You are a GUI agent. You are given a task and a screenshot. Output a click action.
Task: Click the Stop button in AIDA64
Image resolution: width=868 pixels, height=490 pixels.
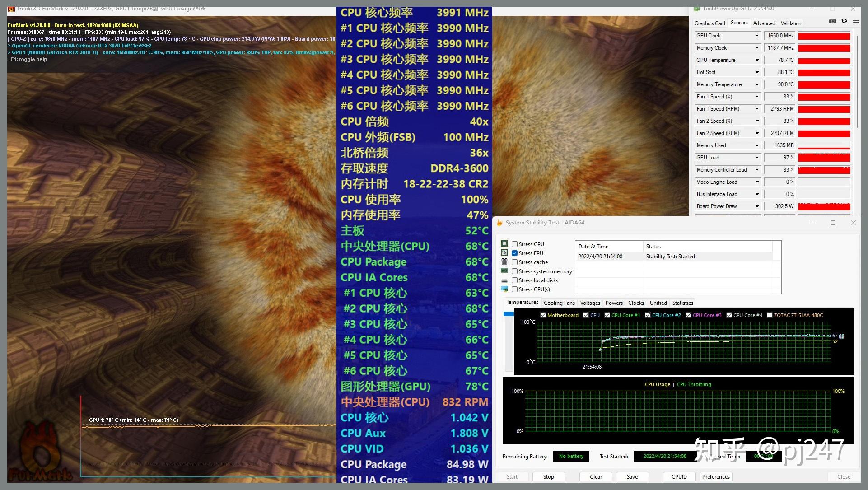coord(548,477)
